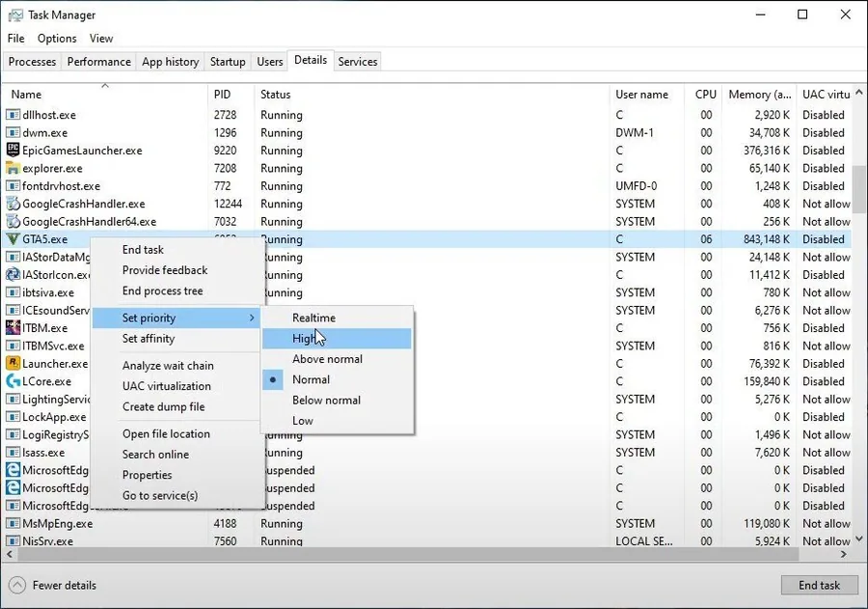
Task: Sort by User name column
Action: (x=647, y=95)
